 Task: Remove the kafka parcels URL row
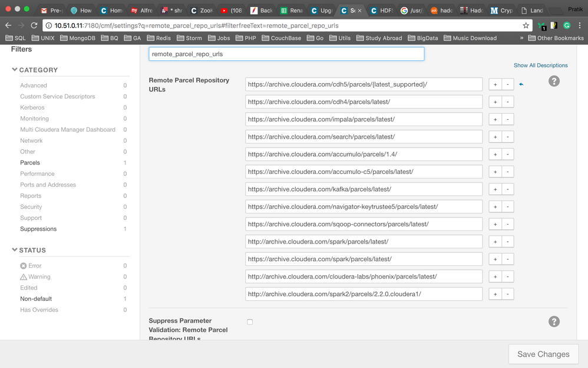pos(508,189)
